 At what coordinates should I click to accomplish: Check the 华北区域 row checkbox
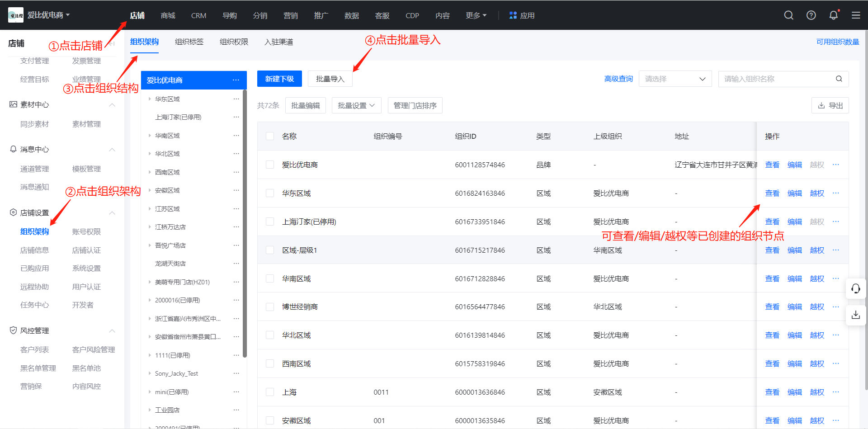pos(270,335)
